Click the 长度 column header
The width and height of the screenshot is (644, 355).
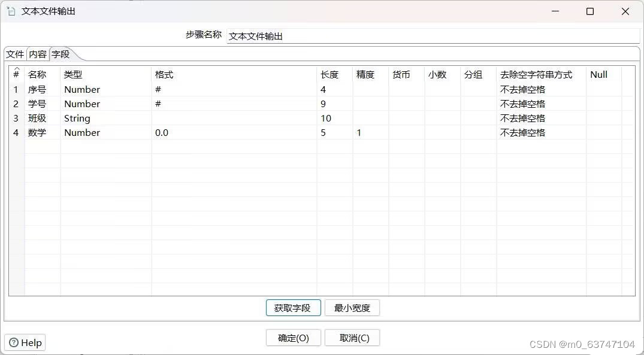(334, 74)
